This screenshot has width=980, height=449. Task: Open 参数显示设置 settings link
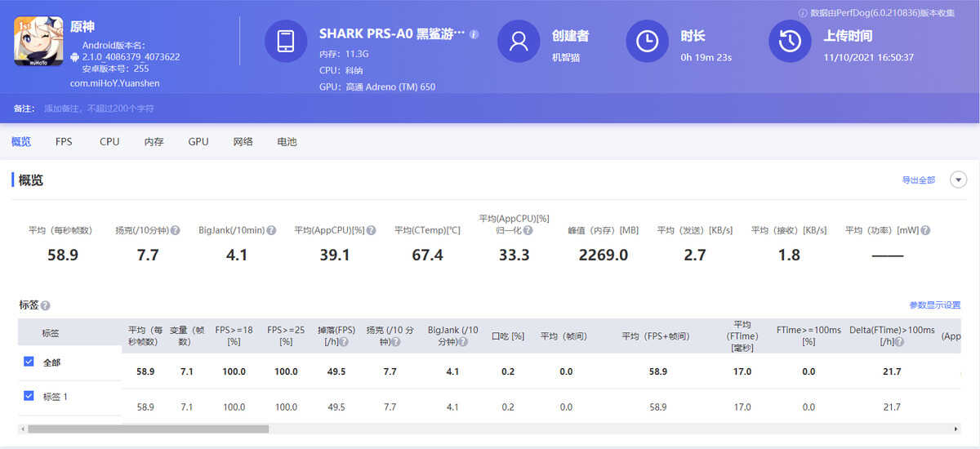tap(935, 305)
